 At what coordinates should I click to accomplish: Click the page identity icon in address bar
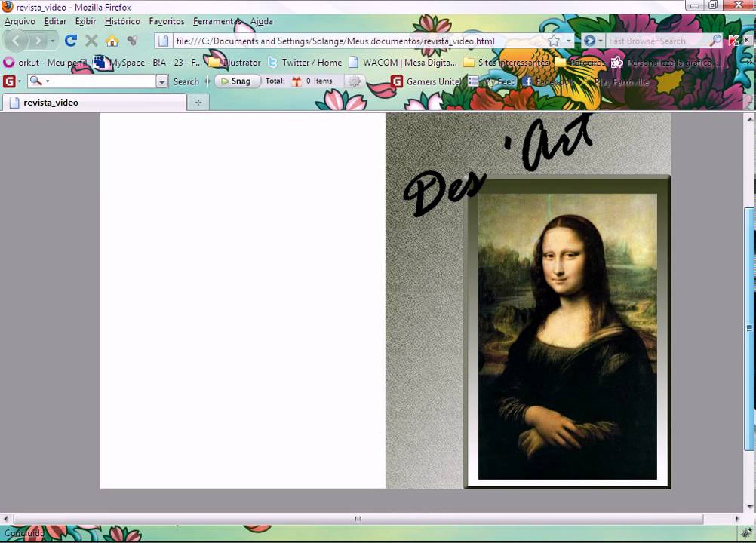coord(164,41)
